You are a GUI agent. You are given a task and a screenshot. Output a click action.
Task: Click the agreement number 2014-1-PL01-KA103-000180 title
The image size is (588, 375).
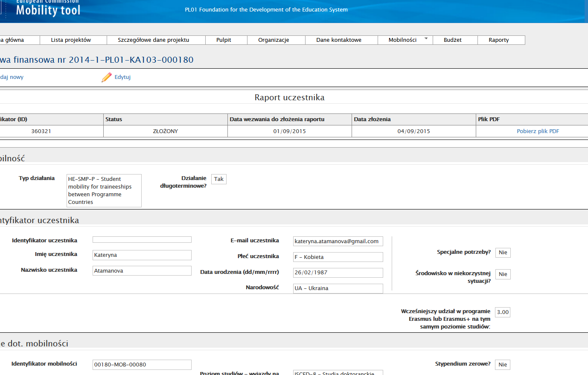point(131,60)
